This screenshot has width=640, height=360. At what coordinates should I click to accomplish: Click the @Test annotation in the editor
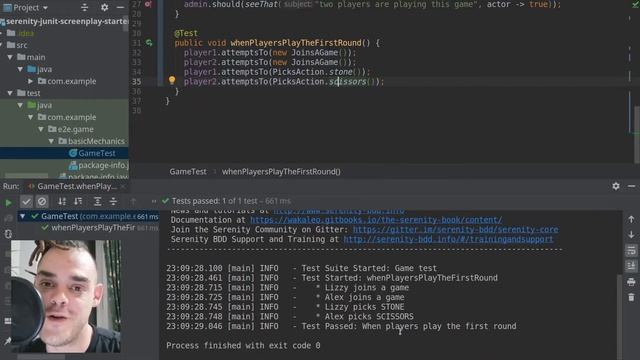pos(186,33)
